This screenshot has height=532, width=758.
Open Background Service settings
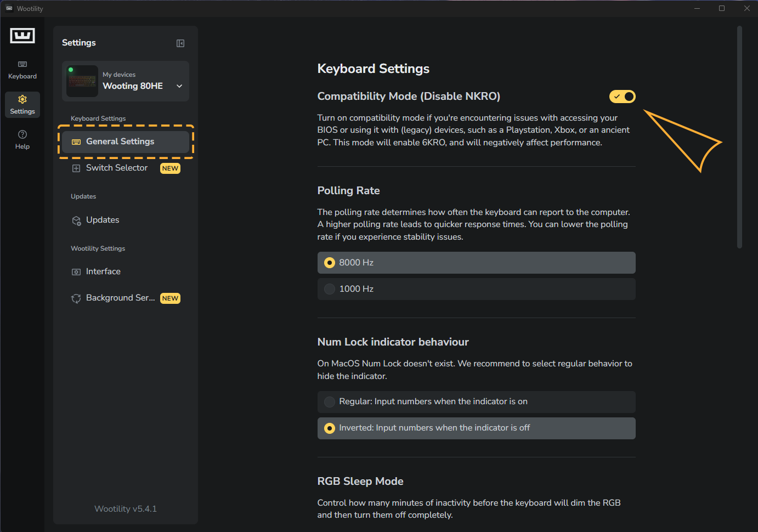126,298
